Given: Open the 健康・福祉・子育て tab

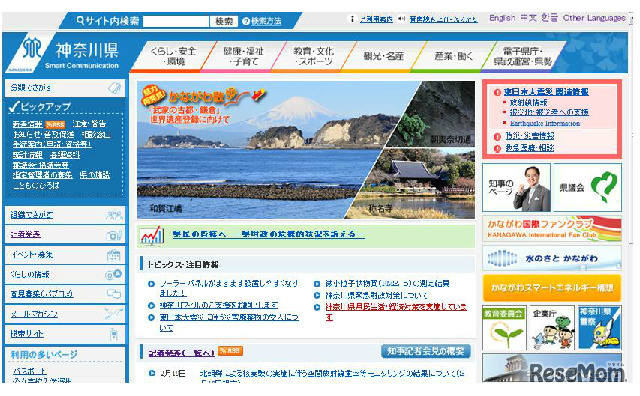Looking at the screenshot, I should click(243, 56).
